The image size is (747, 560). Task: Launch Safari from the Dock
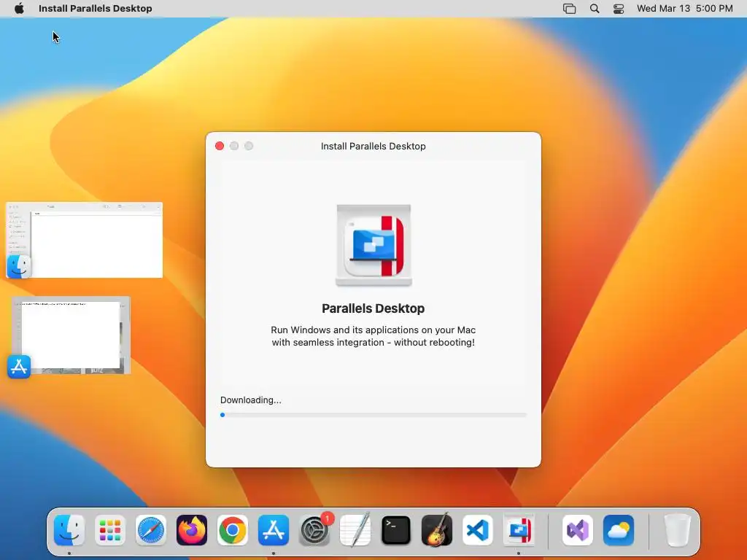click(x=151, y=530)
